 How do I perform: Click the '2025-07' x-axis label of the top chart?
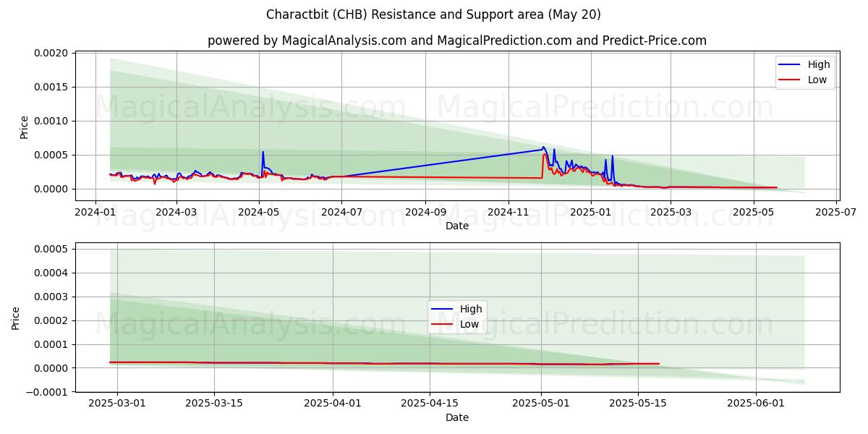835,212
